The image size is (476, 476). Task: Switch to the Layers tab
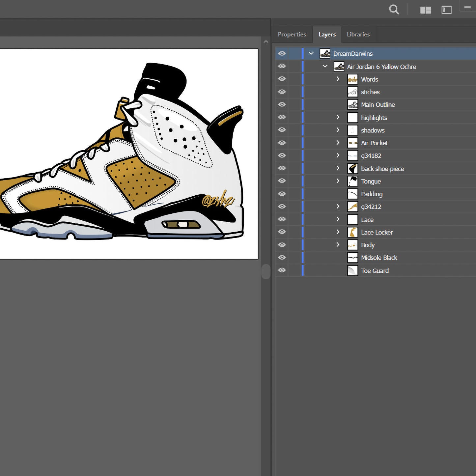327,34
